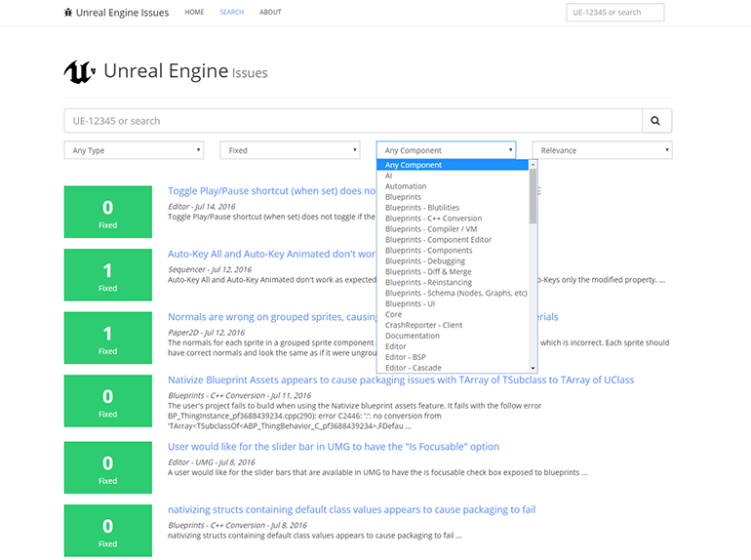
Task: Click 'Sequencer - Jul 12, 2016' text
Action: coord(210,269)
